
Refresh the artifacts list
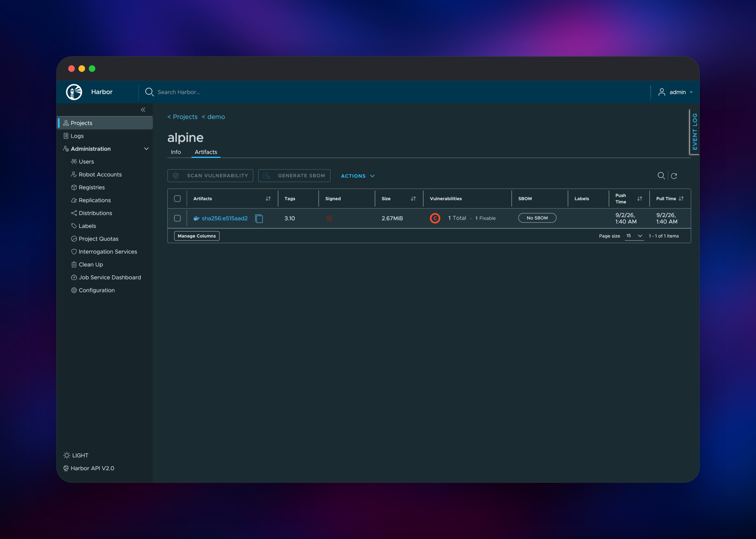674,176
